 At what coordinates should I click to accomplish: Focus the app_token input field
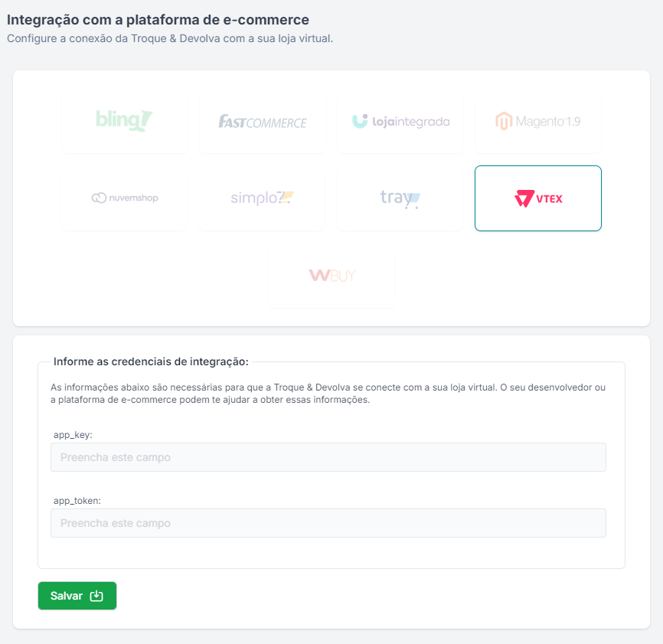(328, 523)
